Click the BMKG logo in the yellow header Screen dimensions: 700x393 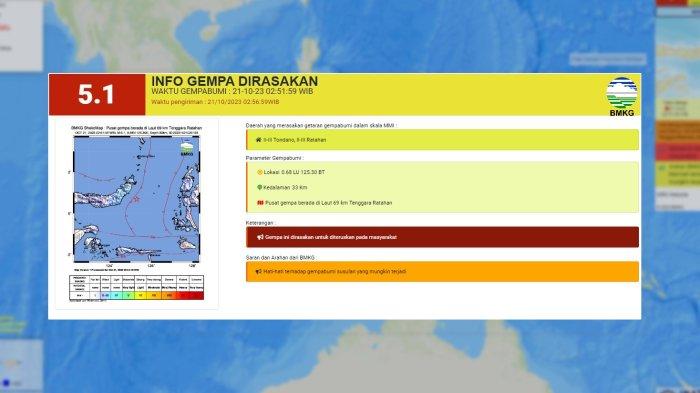(621, 96)
